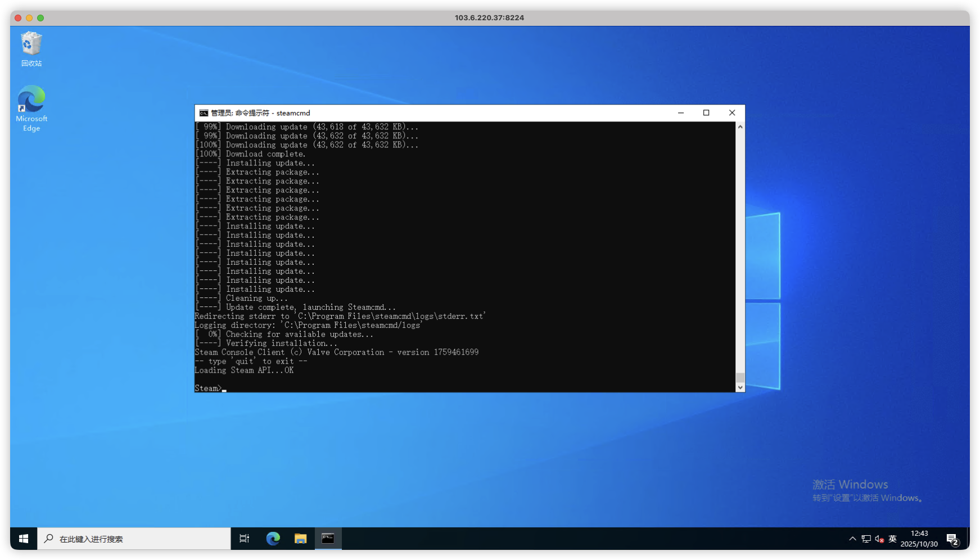
Task: Minimize the steamcmd command prompt window
Action: pyautogui.click(x=681, y=113)
